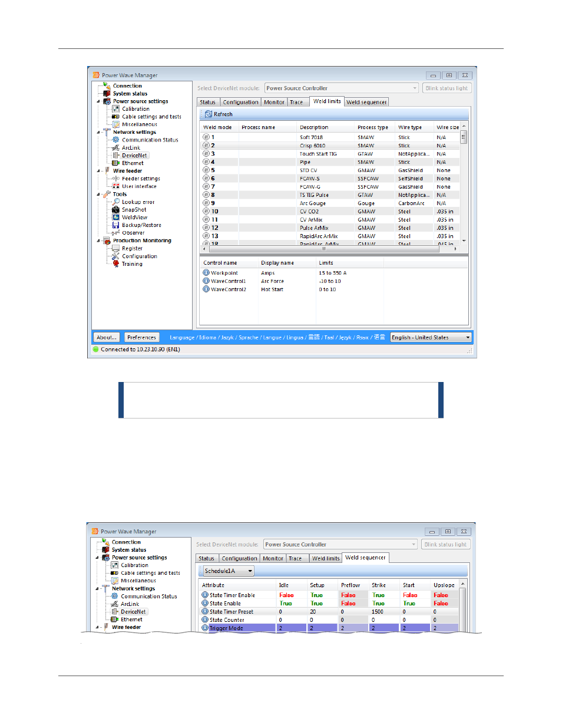This screenshot has height=728, width=562.
Task: Select Weld sequencer tab in the upper window
Action: click(366, 102)
